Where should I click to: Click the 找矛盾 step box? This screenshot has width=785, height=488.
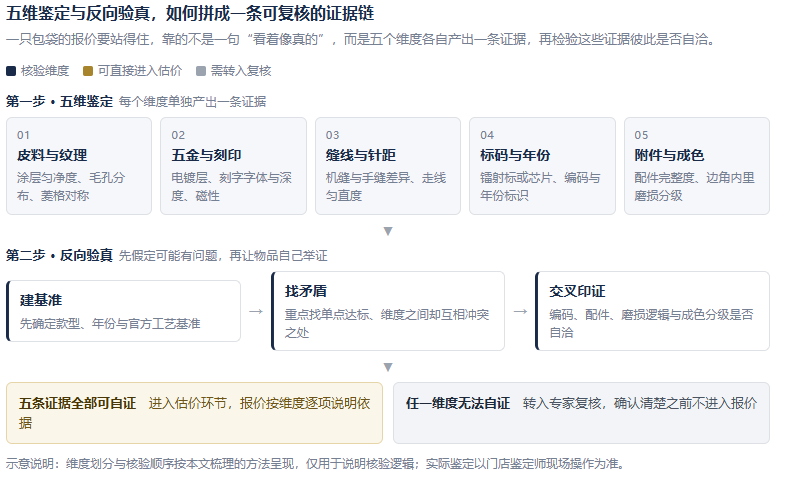click(x=388, y=311)
